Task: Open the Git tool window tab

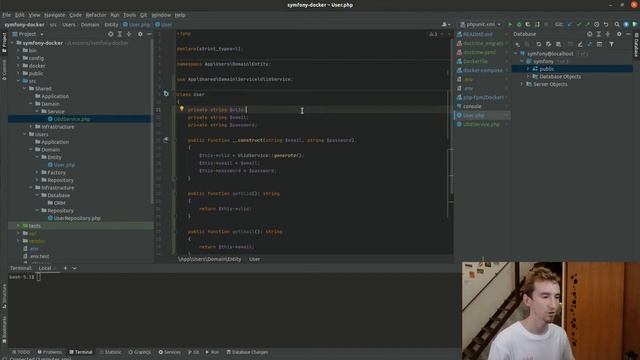Action: click(x=193, y=352)
